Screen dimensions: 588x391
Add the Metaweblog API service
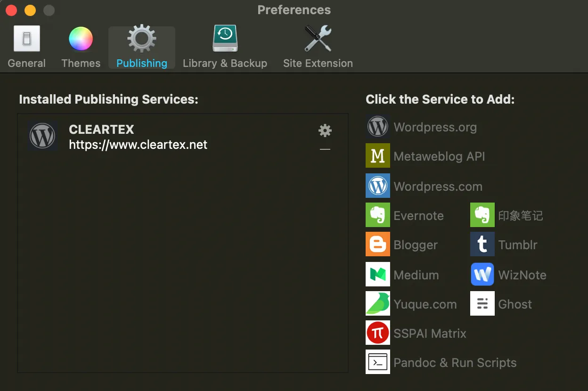[x=439, y=156]
